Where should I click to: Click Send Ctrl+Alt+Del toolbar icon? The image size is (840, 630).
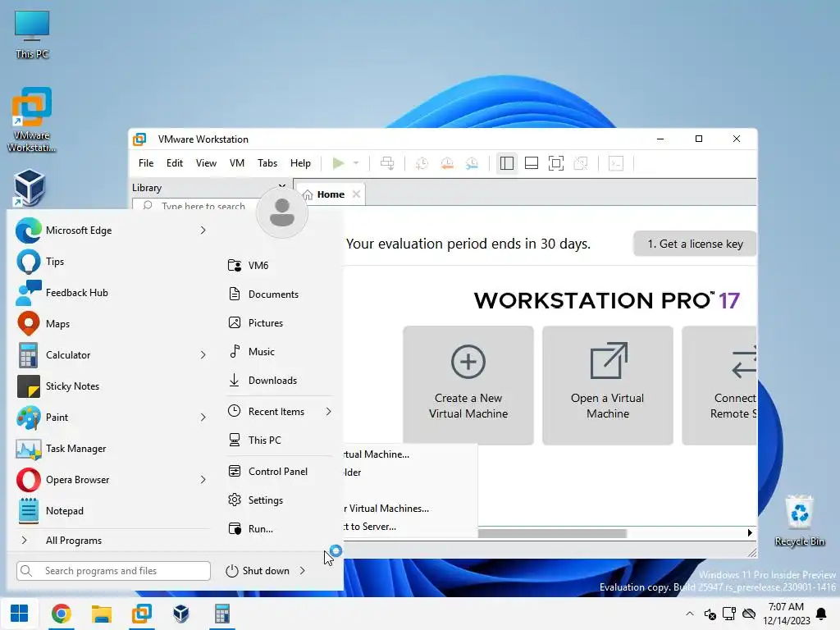tap(387, 163)
